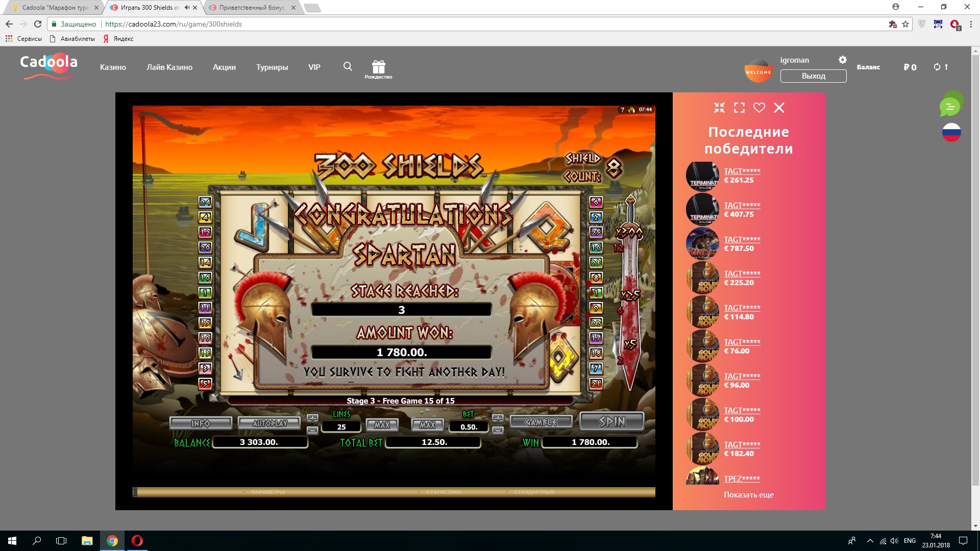This screenshot has width=980, height=551.
Task: Close the game with the X icon
Action: coord(779,108)
